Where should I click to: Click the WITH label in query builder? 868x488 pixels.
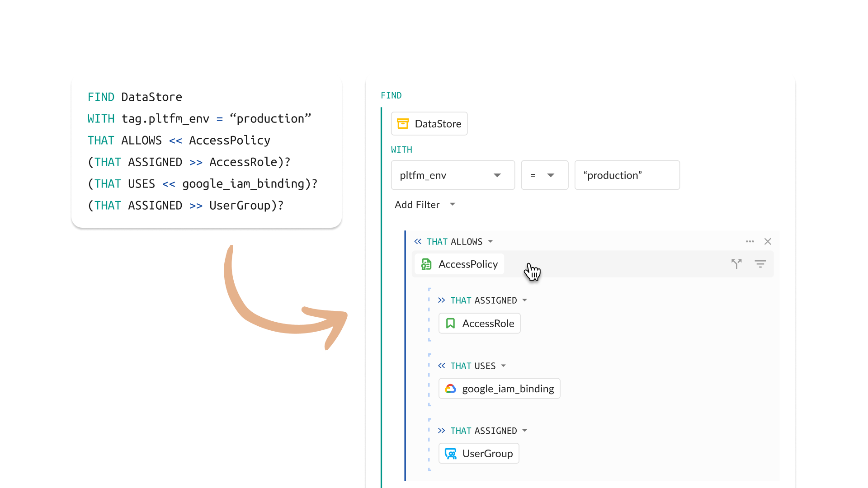coord(401,150)
